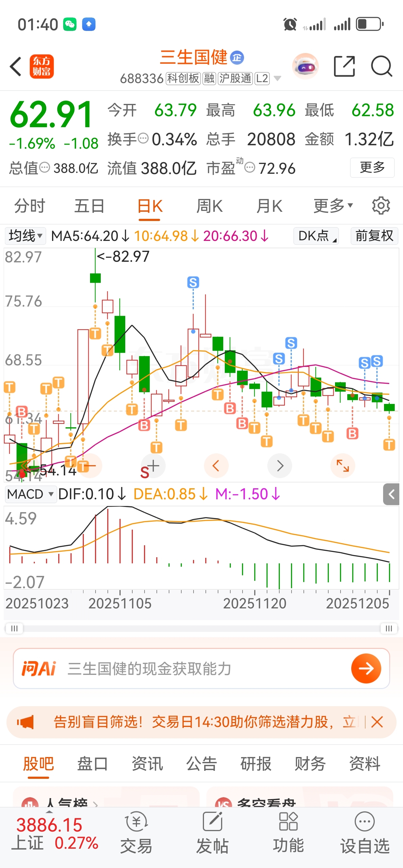403x868 pixels.
Task: Tap the L2 level tag
Action: (x=262, y=78)
